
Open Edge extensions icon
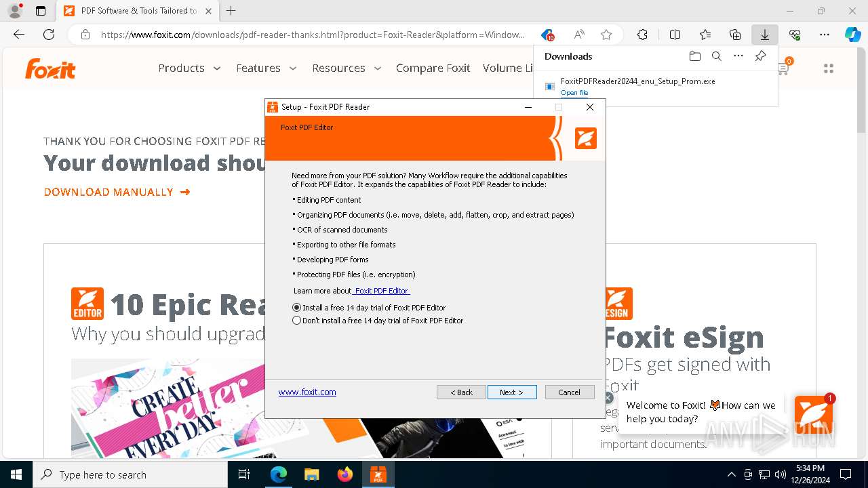click(643, 35)
